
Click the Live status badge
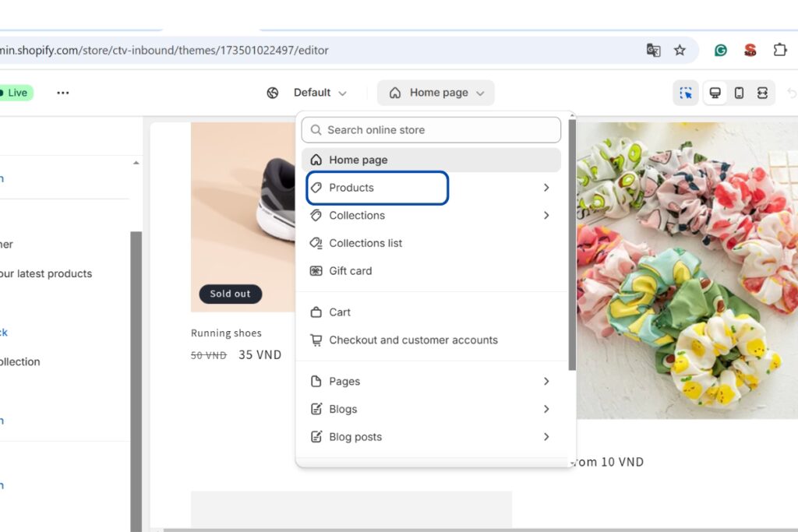16,93
